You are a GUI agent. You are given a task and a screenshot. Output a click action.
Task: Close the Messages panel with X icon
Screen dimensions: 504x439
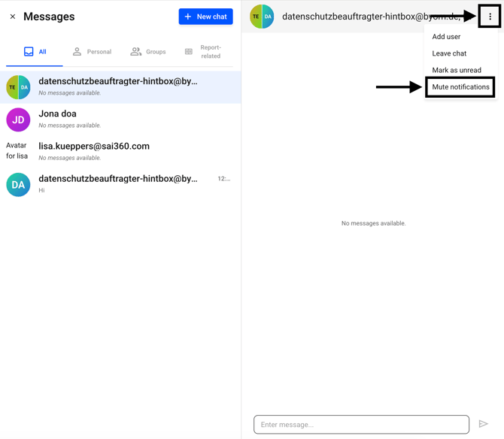[x=13, y=17]
